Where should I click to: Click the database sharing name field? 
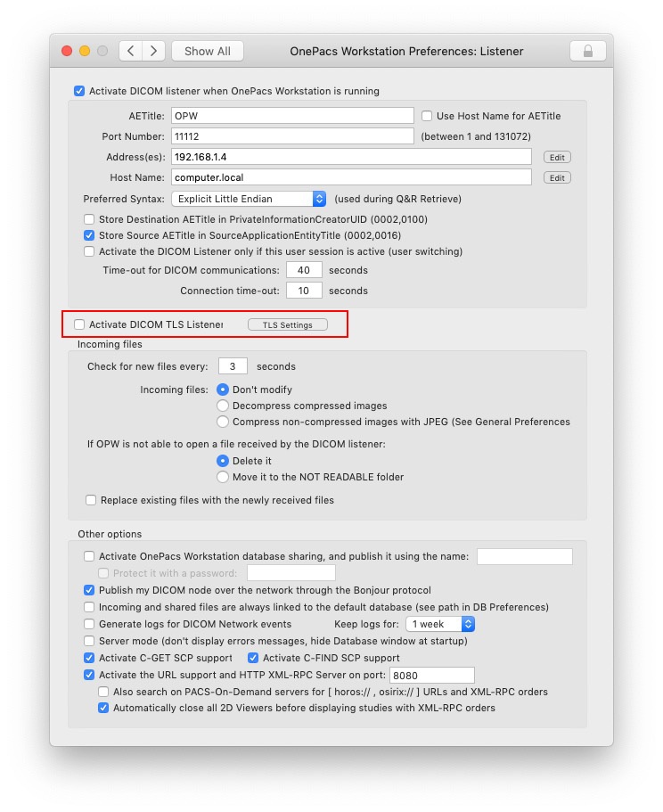(x=525, y=557)
